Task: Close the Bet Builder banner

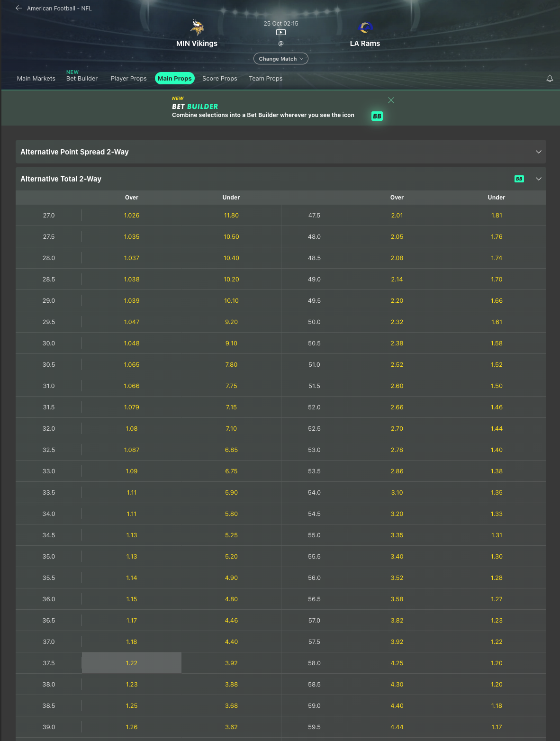Action: [x=391, y=100]
